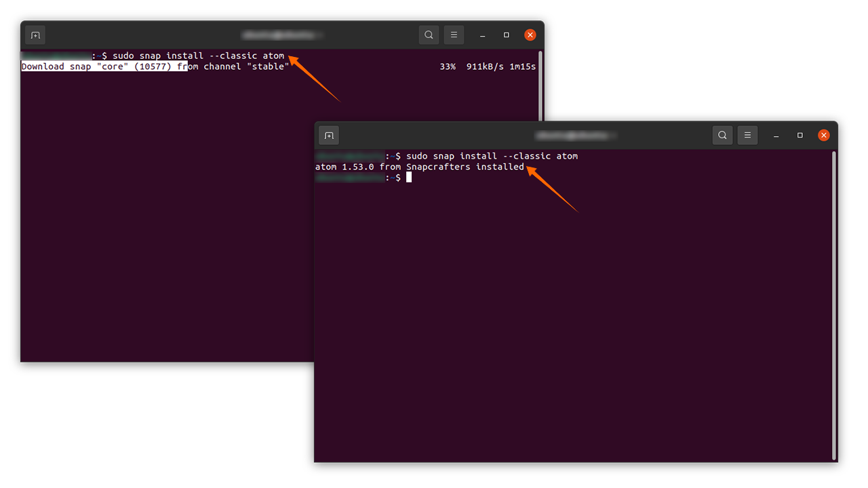Click 'Download snap "core"' progress text

coord(155,66)
